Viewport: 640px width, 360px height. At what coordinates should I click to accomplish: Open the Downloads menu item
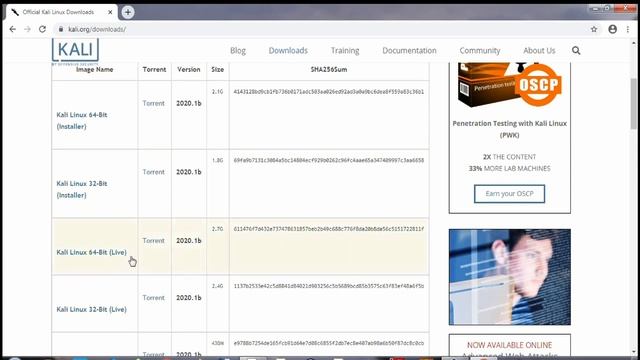point(288,51)
